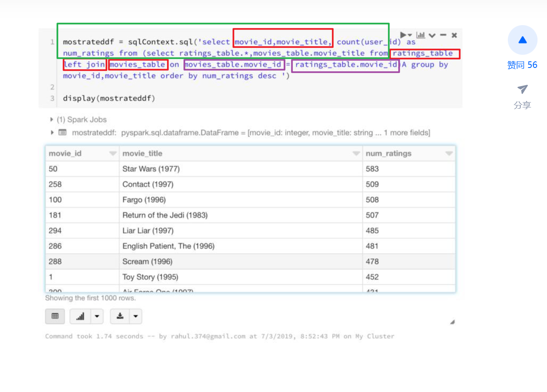Image resolution: width=547 pixels, height=392 pixels.
Task: Click movie_id value 294
Action: 55,231
